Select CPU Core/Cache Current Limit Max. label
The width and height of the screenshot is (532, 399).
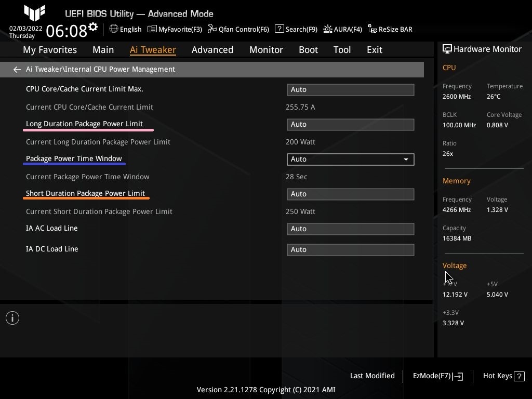click(x=85, y=89)
